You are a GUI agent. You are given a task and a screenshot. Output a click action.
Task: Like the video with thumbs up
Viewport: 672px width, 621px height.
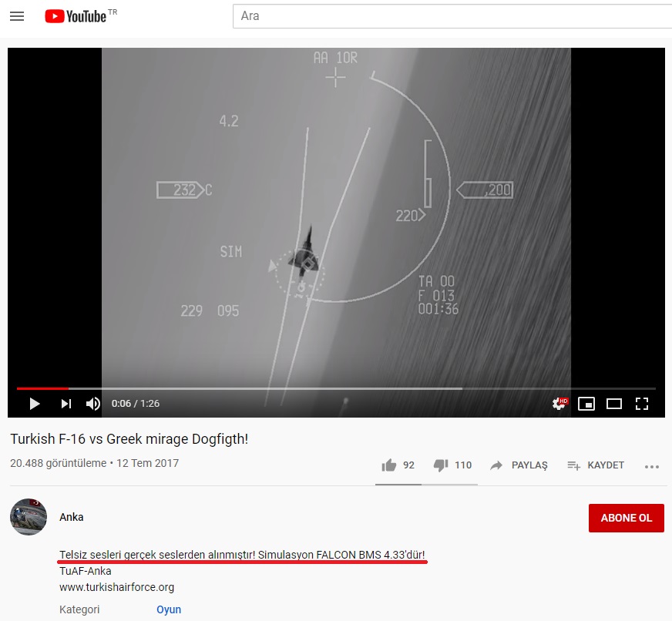pyautogui.click(x=388, y=465)
